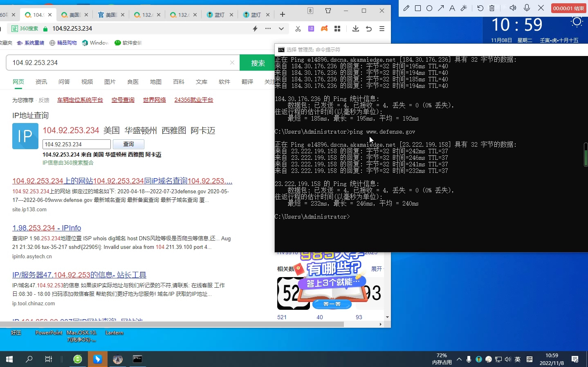This screenshot has height=367, width=588.
Task: Open 系统重装 bookmark
Action: pyautogui.click(x=31, y=43)
